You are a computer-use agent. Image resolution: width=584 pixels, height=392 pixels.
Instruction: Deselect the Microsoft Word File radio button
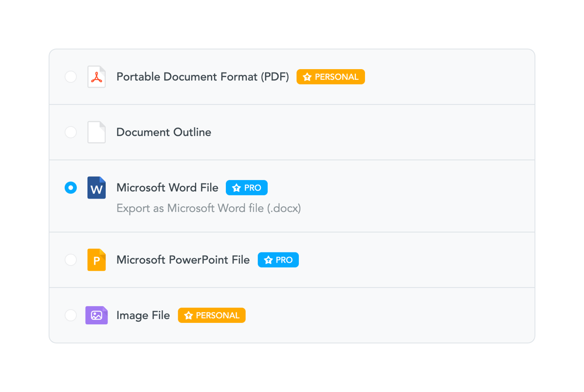click(71, 187)
